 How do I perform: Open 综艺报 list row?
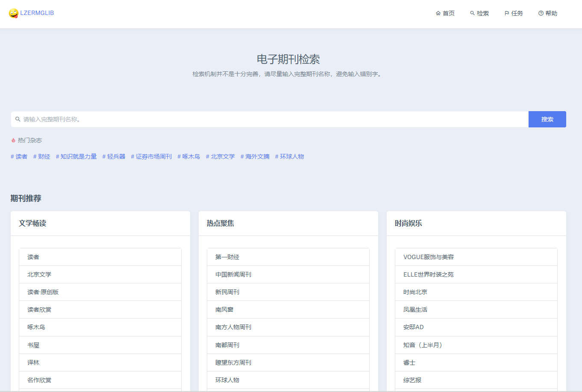tap(476, 380)
